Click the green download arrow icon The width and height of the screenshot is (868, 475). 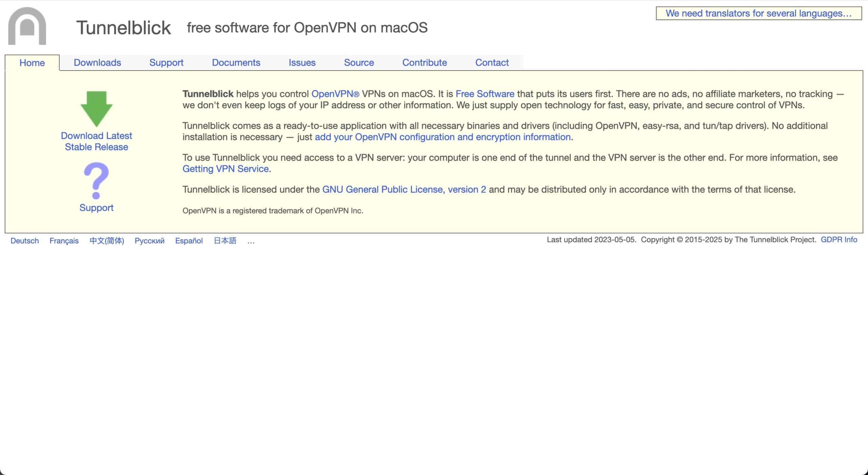97,109
